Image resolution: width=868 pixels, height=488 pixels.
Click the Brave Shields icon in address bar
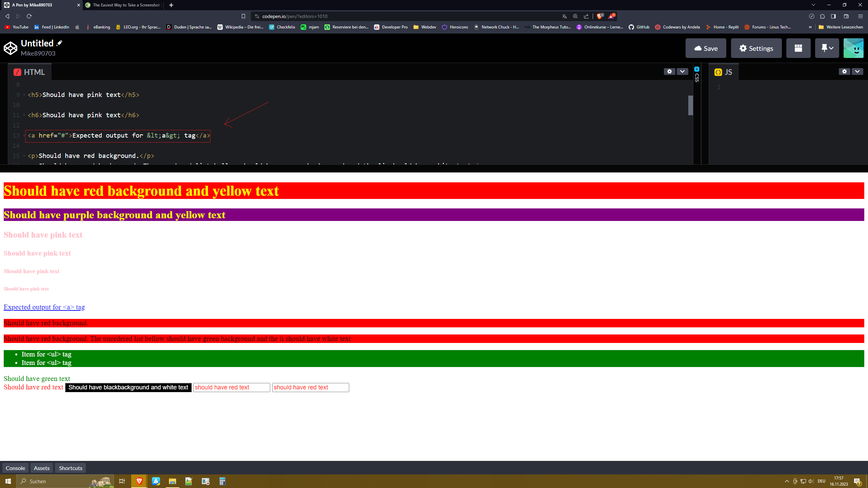point(600,16)
